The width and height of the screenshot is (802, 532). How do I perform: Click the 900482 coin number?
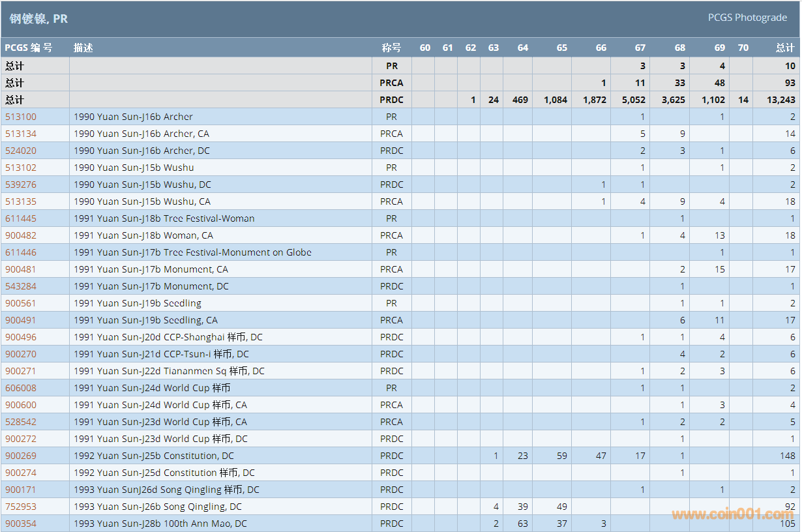point(21,235)
